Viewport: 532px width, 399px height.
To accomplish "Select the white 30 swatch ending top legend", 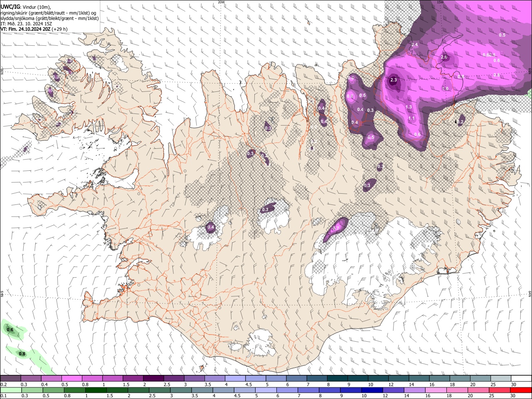I will click(522, 379).
